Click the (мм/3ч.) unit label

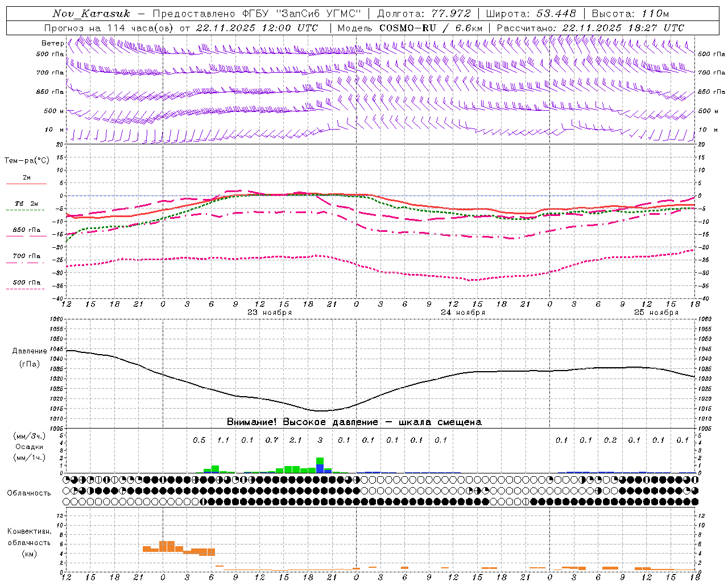click(x=29, y=436)
